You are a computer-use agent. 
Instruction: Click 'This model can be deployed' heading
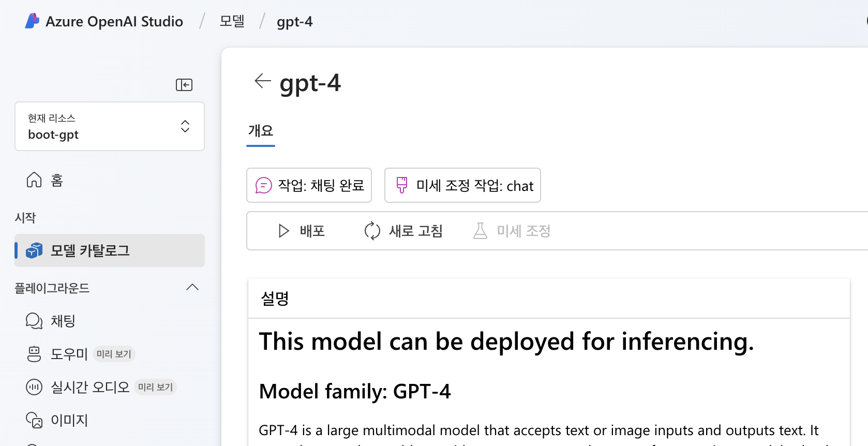[506, 342]
